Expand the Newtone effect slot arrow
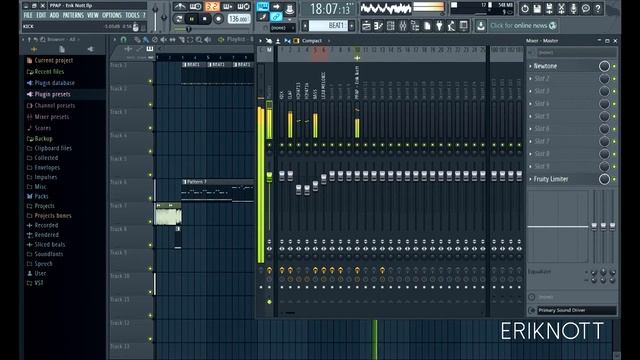Screen dimensions: 640x360 click(x=530, y=66)
